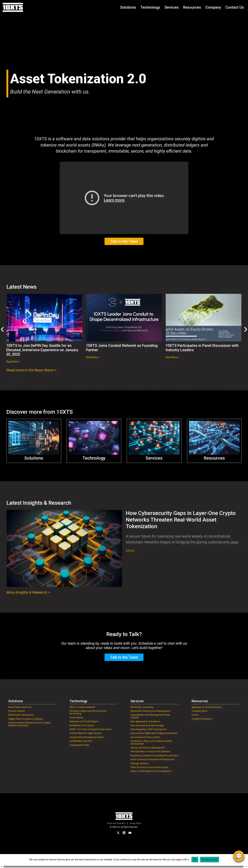
Task: Open the Learn more video link
Action: 114,200
